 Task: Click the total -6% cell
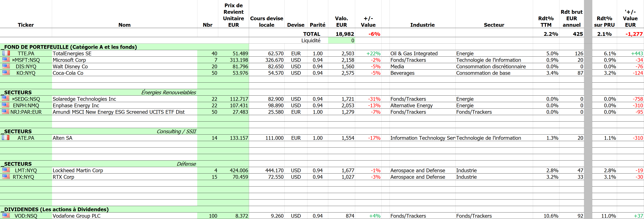pyautogui.click(x=368, y=34)
